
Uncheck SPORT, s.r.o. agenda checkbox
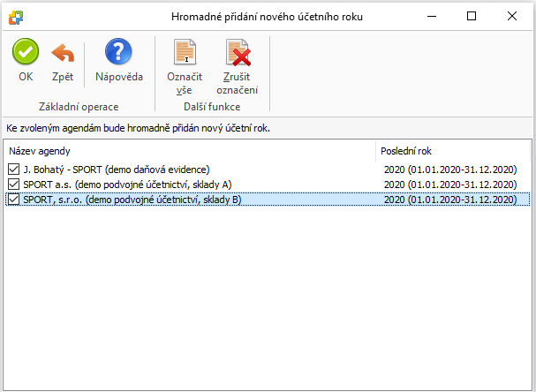pyautogui.click(x=13, y=200)
